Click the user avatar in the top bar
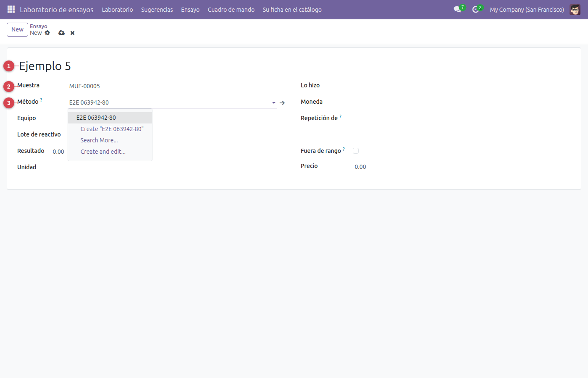Image resolution: width=588 pixels, height=378 pixels. (575, 9)
